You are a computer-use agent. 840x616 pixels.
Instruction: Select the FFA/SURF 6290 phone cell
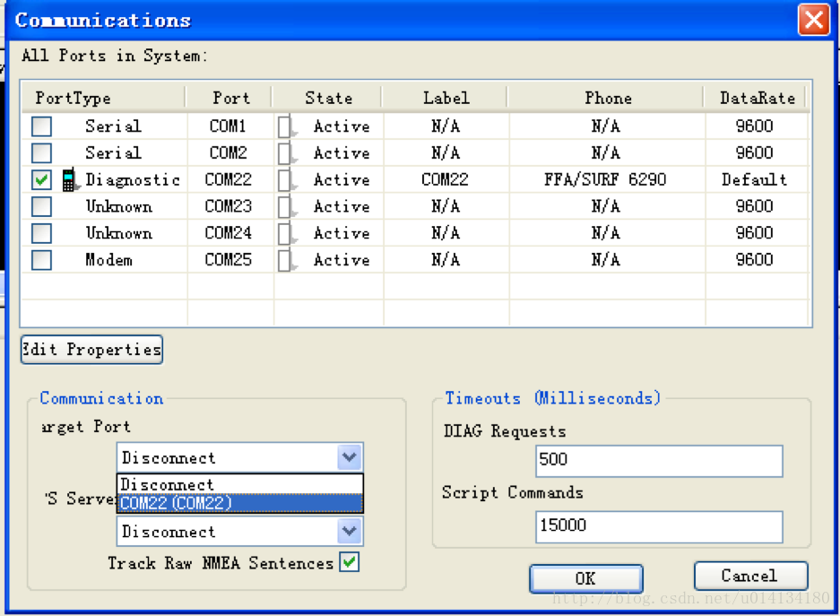605,179
